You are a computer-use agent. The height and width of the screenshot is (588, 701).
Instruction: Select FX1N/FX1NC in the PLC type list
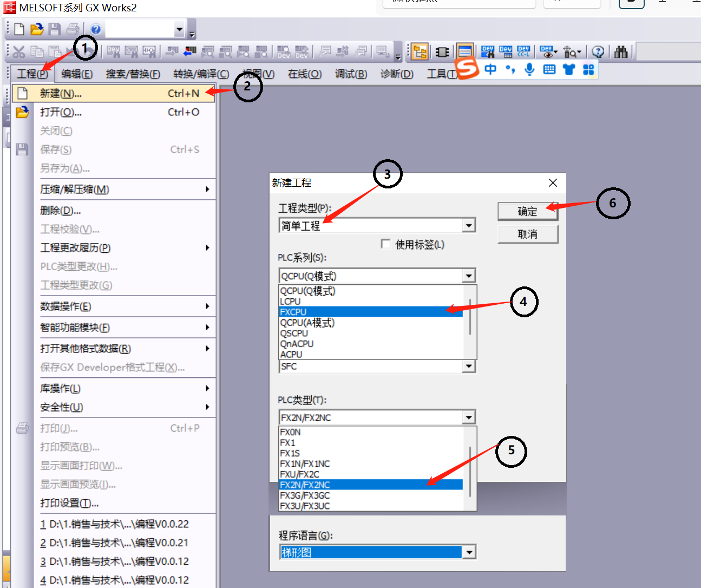coord(371,464)
